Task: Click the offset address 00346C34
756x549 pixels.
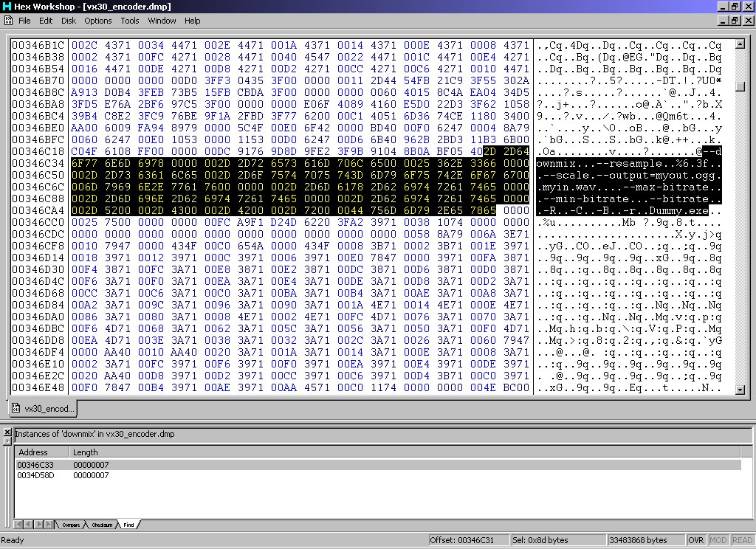Action: (x=38, y=163)
